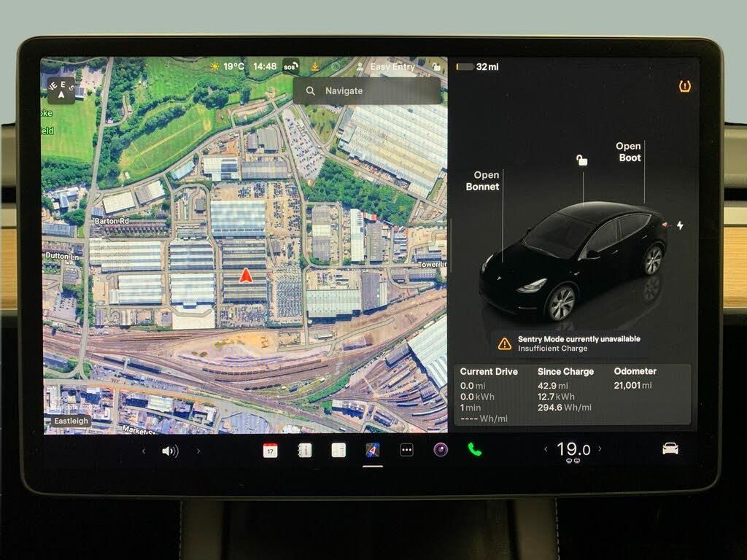The width and height of the screenshot is (747, 560).
Task: Open the owner's manual app icon
Action: [304, 450]
